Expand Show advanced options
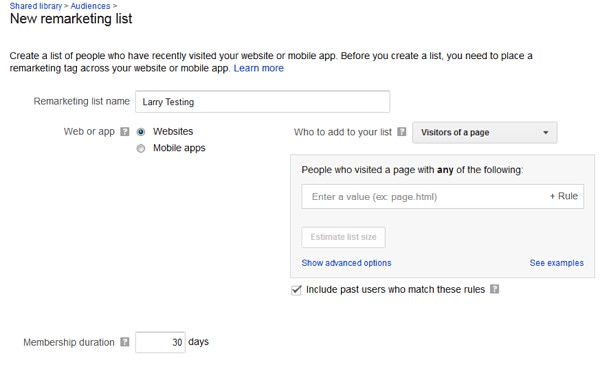 click(x=346, y=263)
